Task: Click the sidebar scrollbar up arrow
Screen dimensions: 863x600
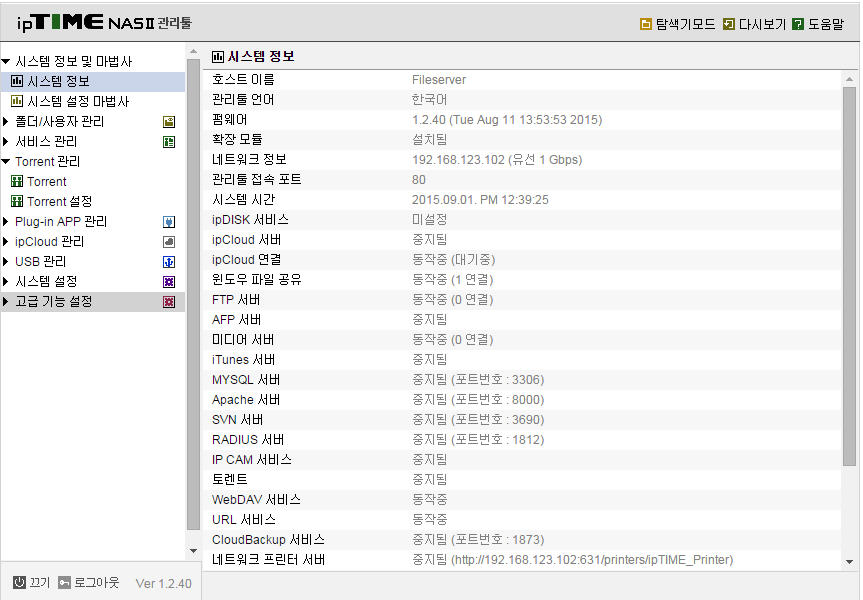Action: coord(193,52)
